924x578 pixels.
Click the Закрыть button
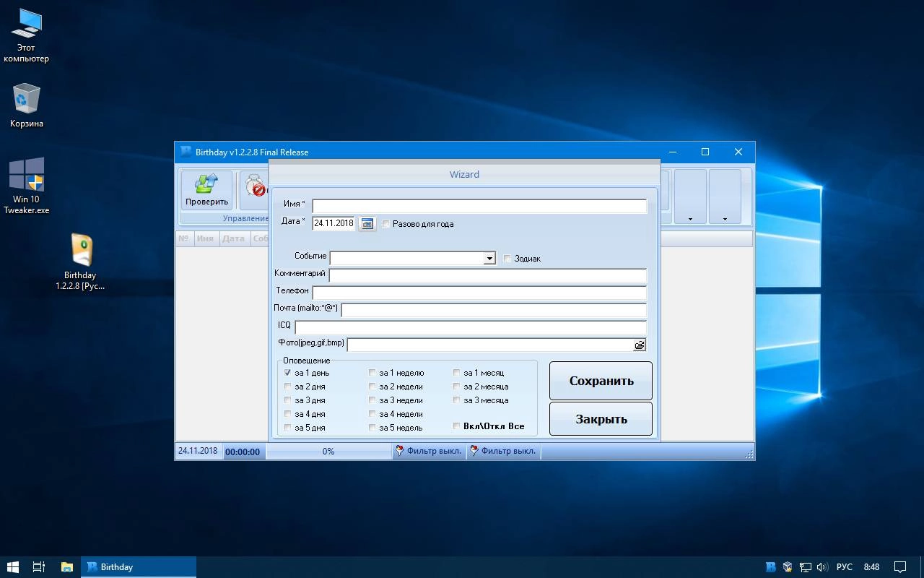click(x=601, y=419)
